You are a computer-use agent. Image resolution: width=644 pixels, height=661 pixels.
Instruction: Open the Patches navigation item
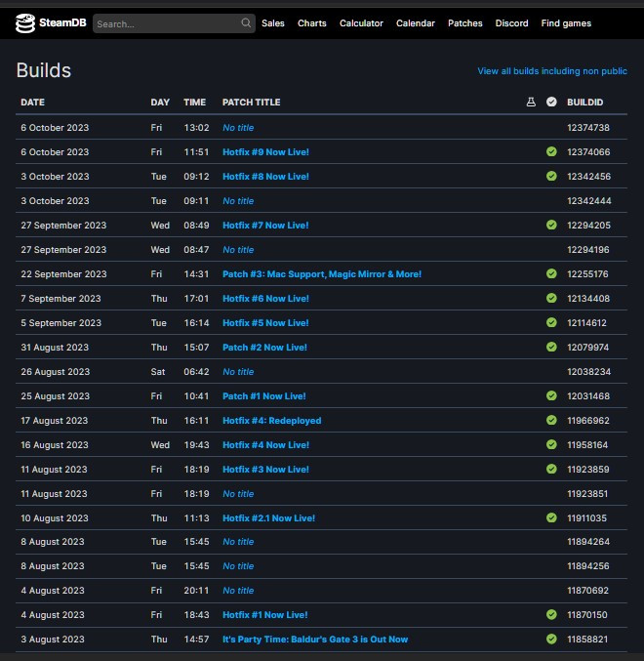[464, 23]
